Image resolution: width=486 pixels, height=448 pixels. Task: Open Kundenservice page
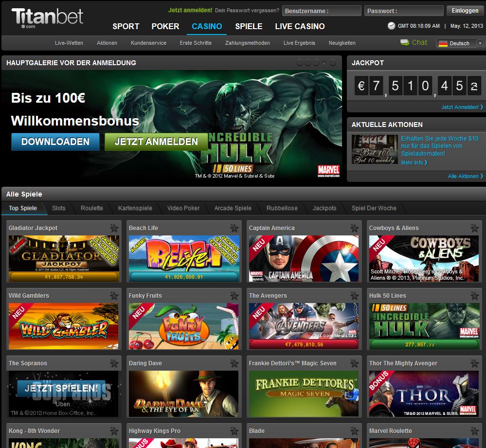pos(148,43)
